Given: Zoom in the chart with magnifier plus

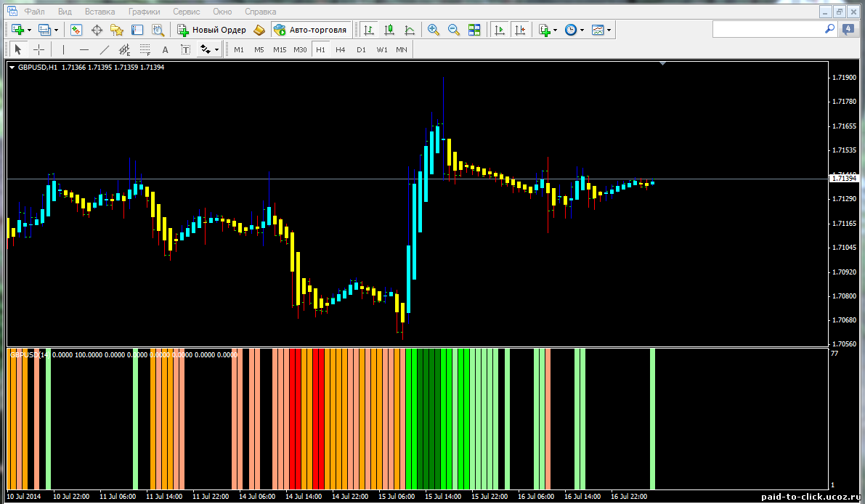Looking at the screenshot, I should (434, 30).
